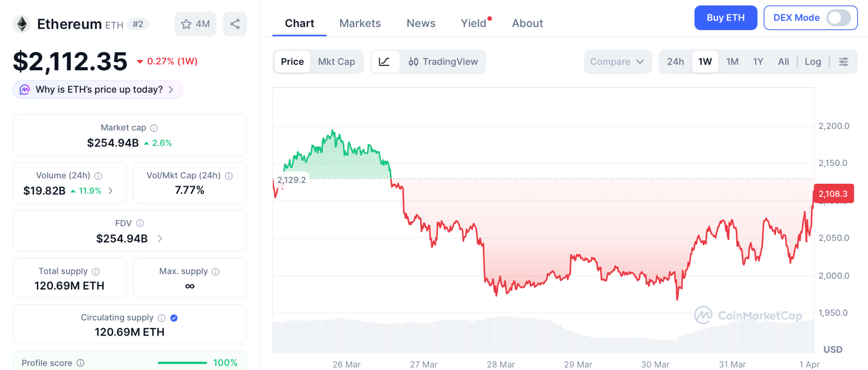Open chart settings sliders icon
Image resolution: width=868 pixels, height=370 pixels.
click(843, 62)
